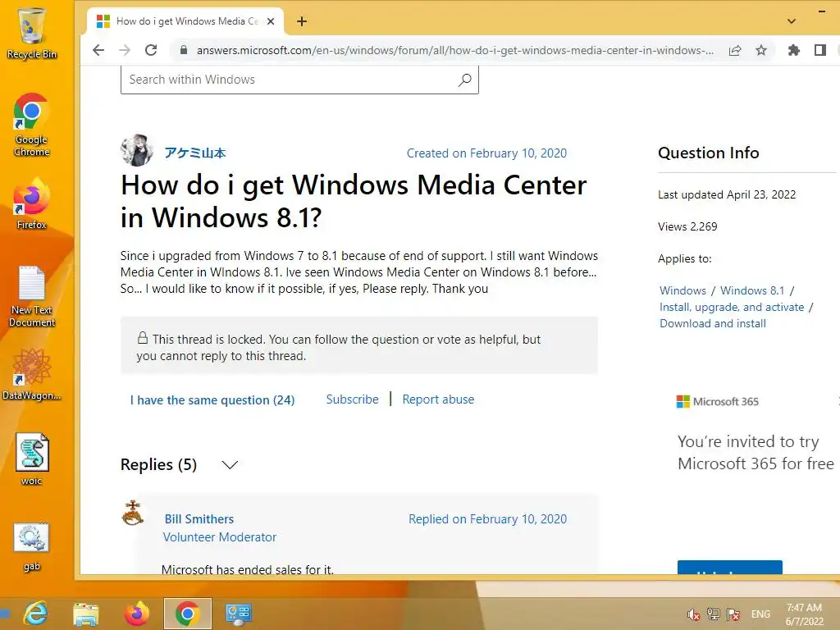Image resolution: width=840 pixels, height=630 pixels.
Task: Click the Microsoft 365 ad logo
Action: tap(717, 401)
